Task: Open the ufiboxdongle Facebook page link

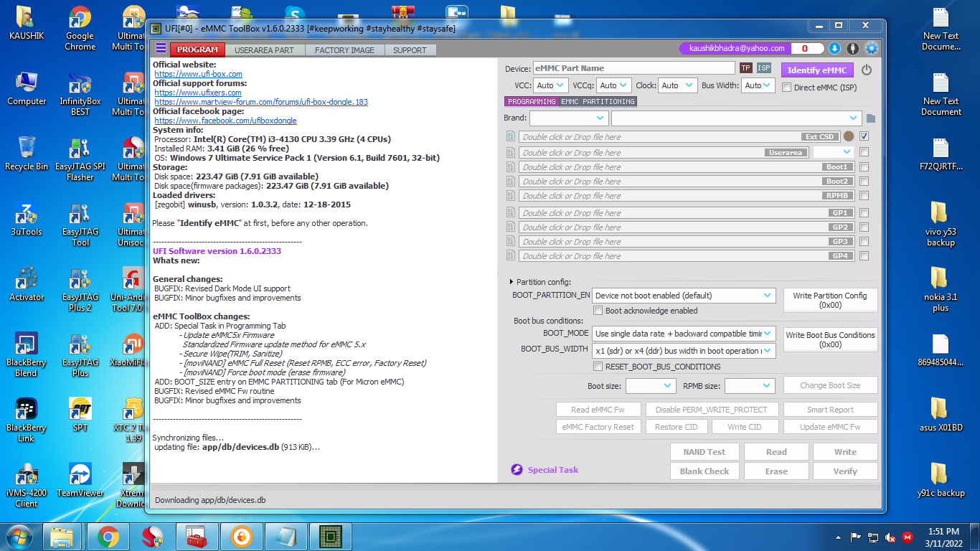Action: [225, 121]
